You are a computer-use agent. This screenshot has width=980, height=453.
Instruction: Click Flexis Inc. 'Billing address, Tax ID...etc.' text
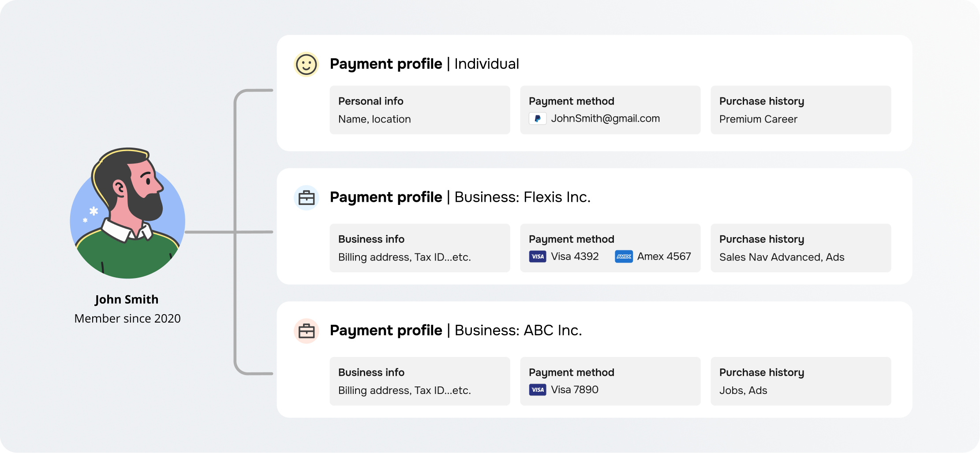tap(404, 257)
